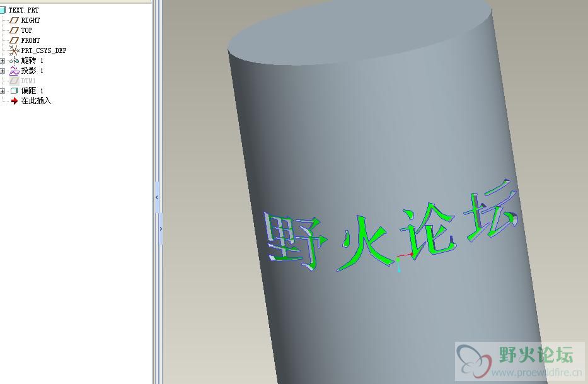Expand the 旋转 1 feature
This screenshot has width=588, height=384.
point(3,61)
